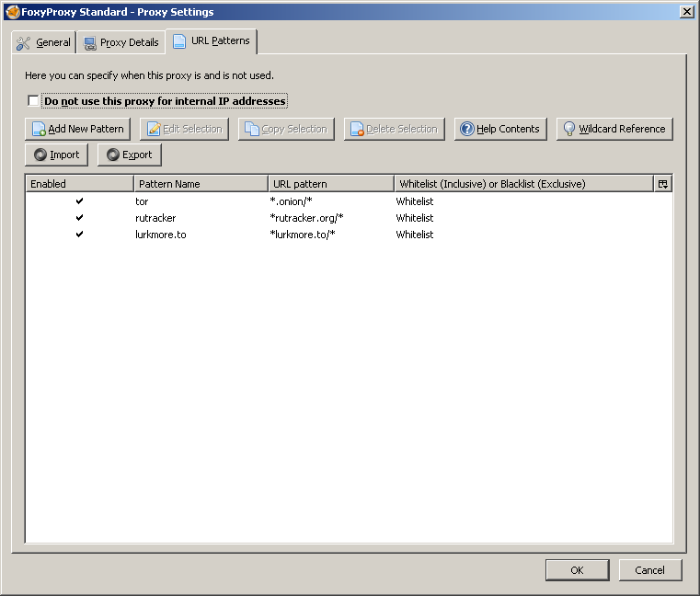Export URL patterns
The height and width of the screenshot is (596, 700).
tap(130, 155)
